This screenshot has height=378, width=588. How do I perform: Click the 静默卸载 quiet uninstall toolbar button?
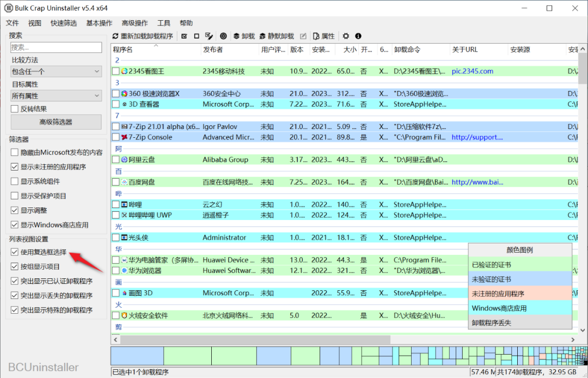277,36
